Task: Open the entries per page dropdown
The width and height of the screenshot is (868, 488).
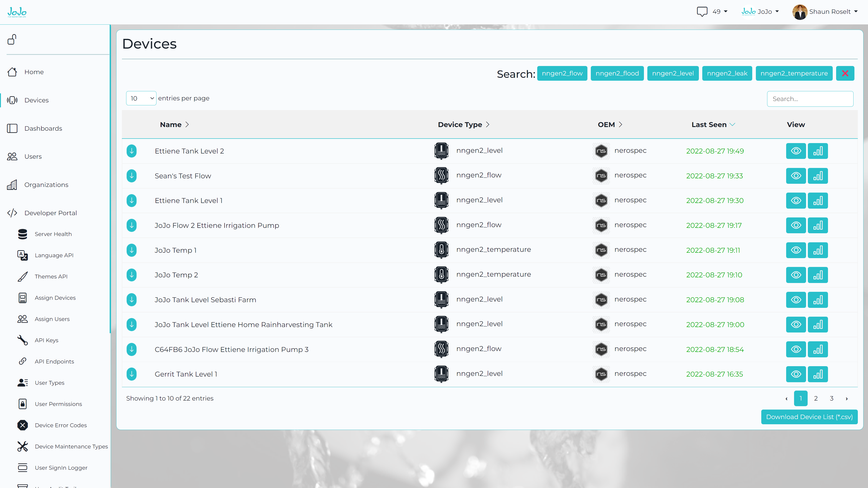Action: click(141, 98)
